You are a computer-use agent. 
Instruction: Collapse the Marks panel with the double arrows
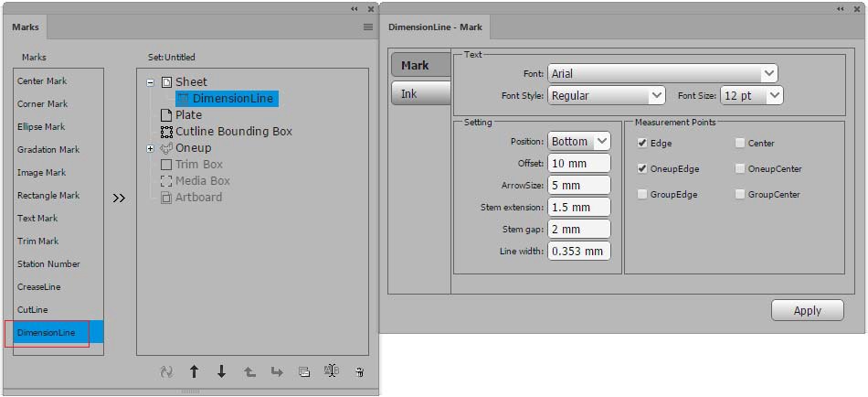pos(355,9)
